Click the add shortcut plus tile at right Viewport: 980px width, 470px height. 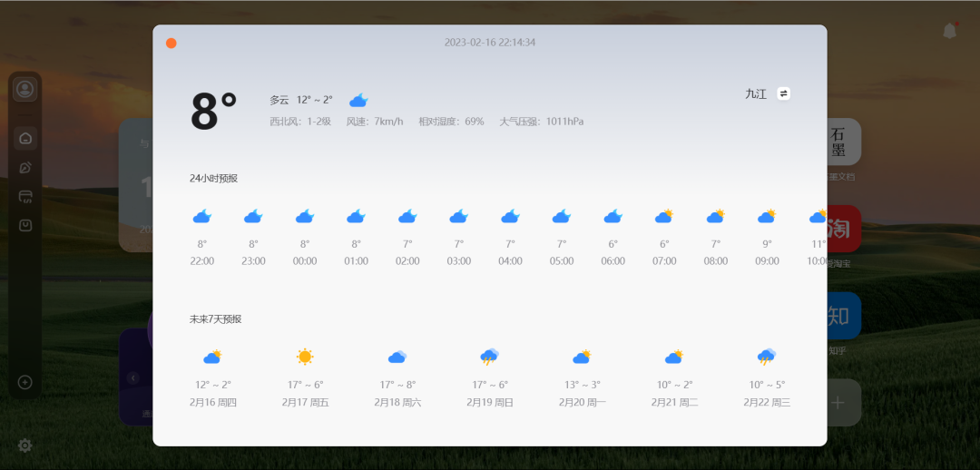pyautogui.click(x=844, y=403)
